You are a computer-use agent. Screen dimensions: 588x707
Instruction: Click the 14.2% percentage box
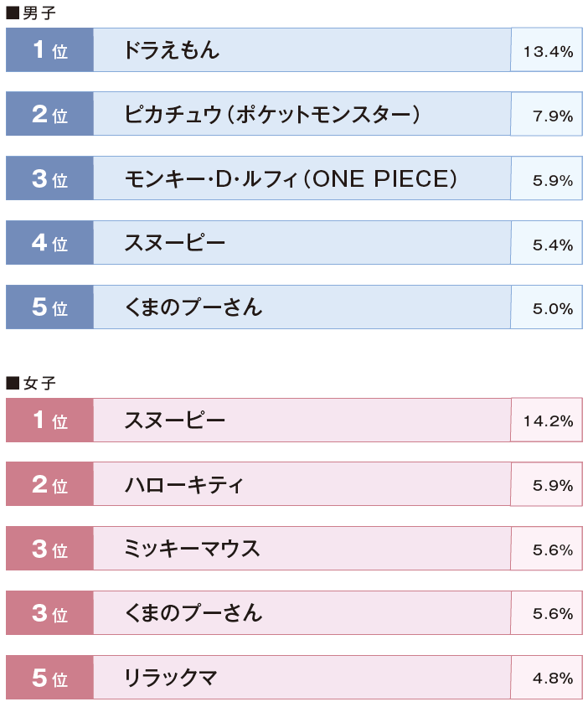[547, 421]
